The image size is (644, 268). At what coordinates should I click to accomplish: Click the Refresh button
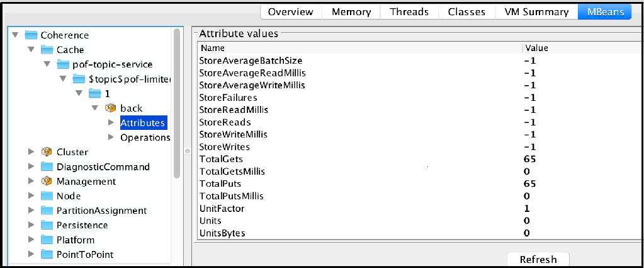coord(538,259)
